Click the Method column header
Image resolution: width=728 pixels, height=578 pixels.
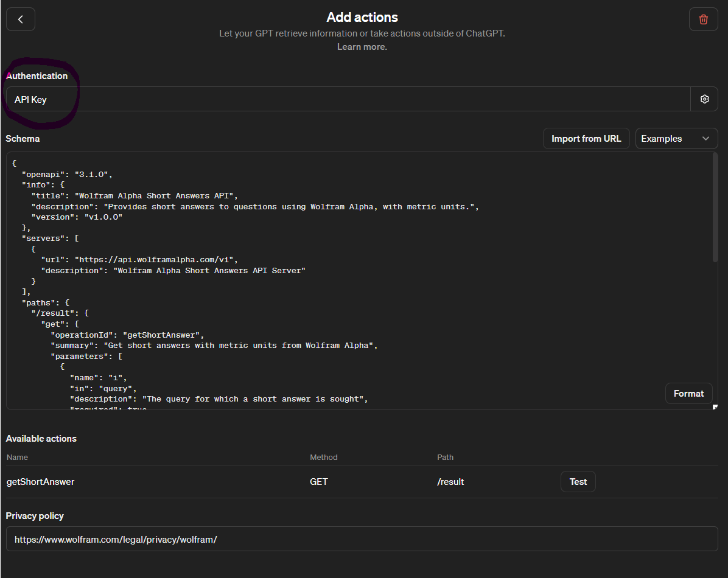[x=324, y=458]
